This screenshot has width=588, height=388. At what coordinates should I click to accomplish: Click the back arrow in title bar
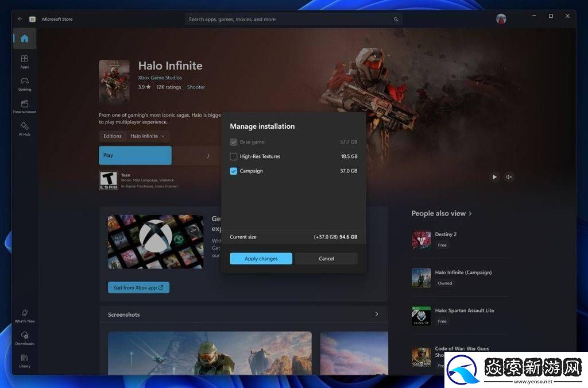(20, 19)
